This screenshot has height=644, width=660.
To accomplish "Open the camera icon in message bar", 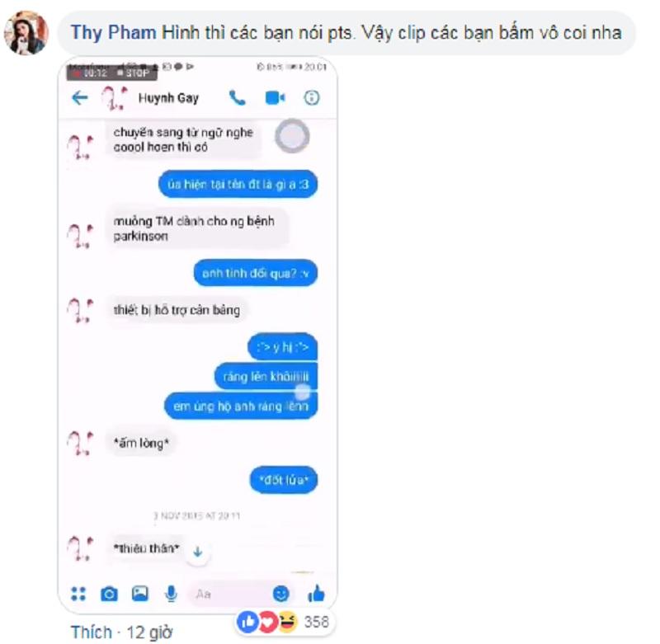I will pos(109,594).
